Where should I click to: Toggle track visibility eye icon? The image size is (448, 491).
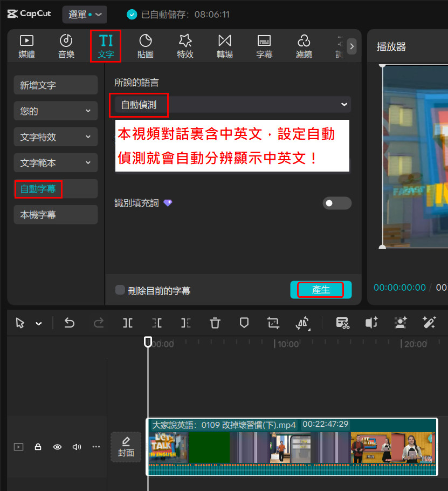pos(57,447)
